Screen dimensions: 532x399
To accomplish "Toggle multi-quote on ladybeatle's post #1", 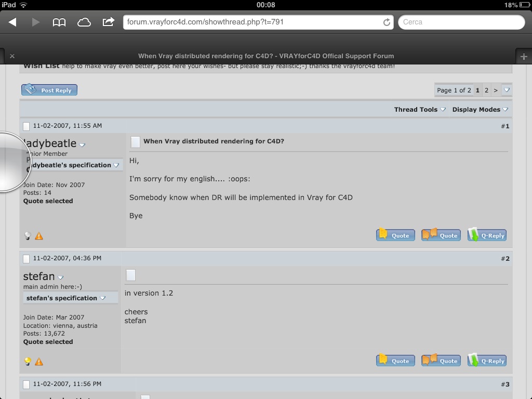I will (x=441, y=235).
